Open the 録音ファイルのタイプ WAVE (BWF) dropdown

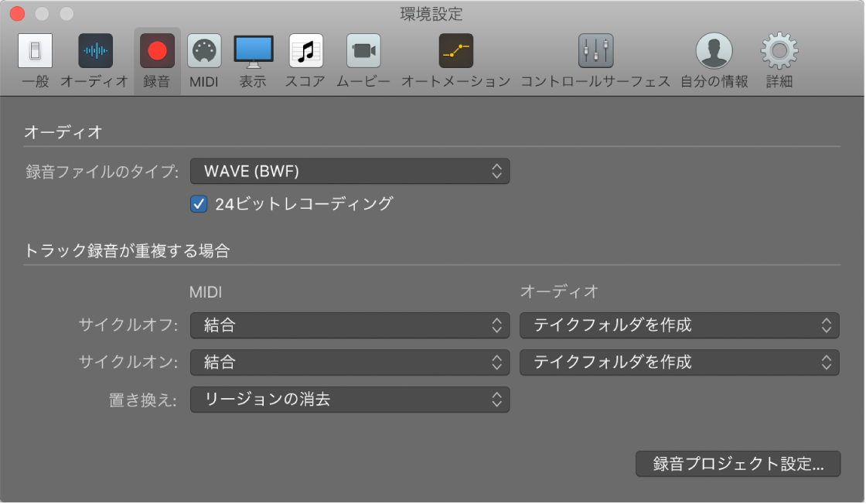tap(349, 171)
